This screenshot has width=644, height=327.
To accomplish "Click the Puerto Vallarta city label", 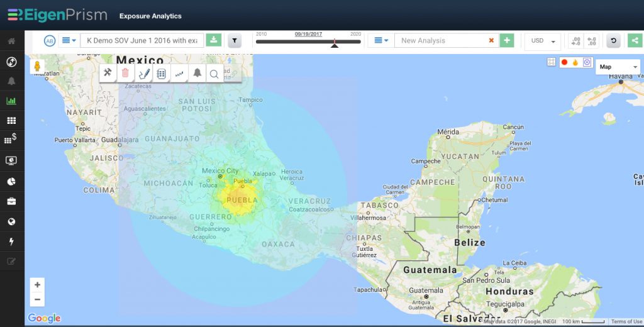I will (75, 140).
